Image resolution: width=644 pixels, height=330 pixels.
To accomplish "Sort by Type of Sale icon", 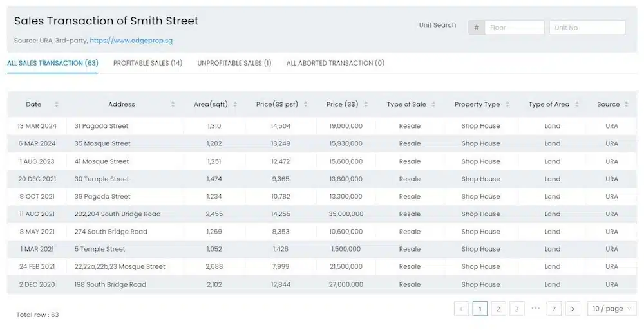I will click(x=433, y=104).
